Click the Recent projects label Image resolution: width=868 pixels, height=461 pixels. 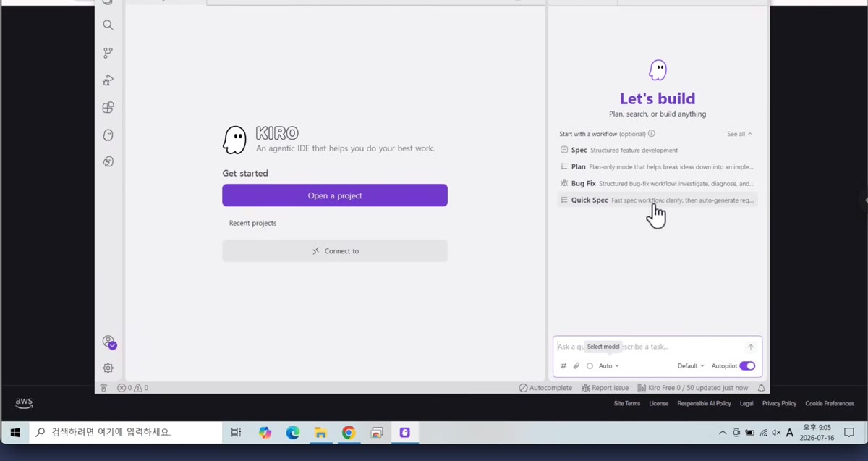[x=252, y=223]
